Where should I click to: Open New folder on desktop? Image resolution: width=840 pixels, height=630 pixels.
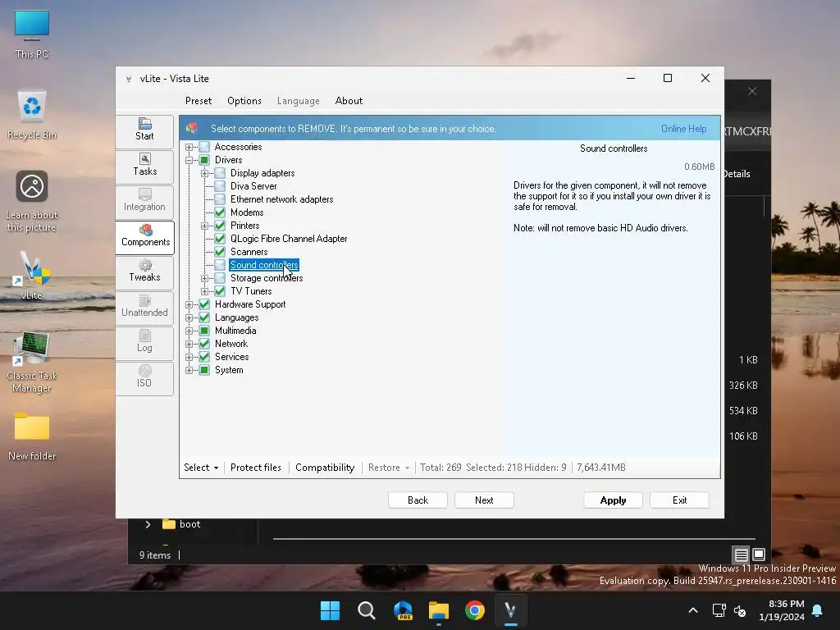[32, 436]
